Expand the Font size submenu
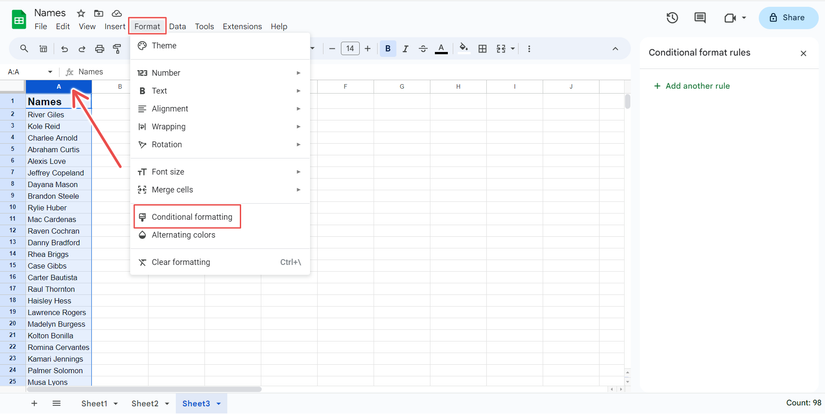 220,172
